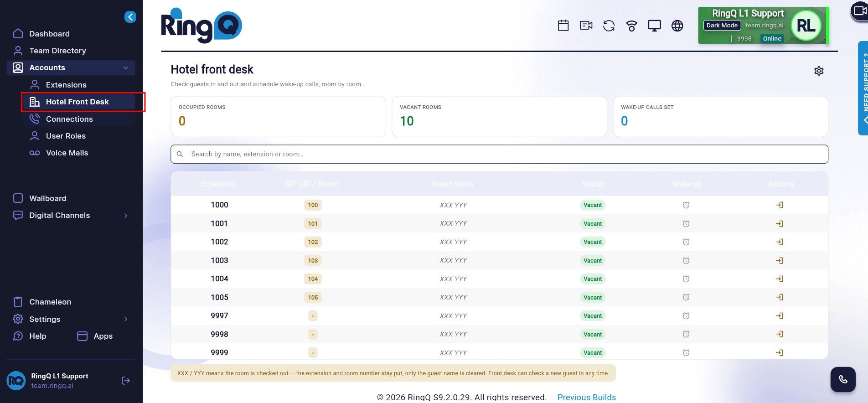This screenshot has height=403, width=868.
Task: Click the top-right video call corner icon
Action: [859, 11]
